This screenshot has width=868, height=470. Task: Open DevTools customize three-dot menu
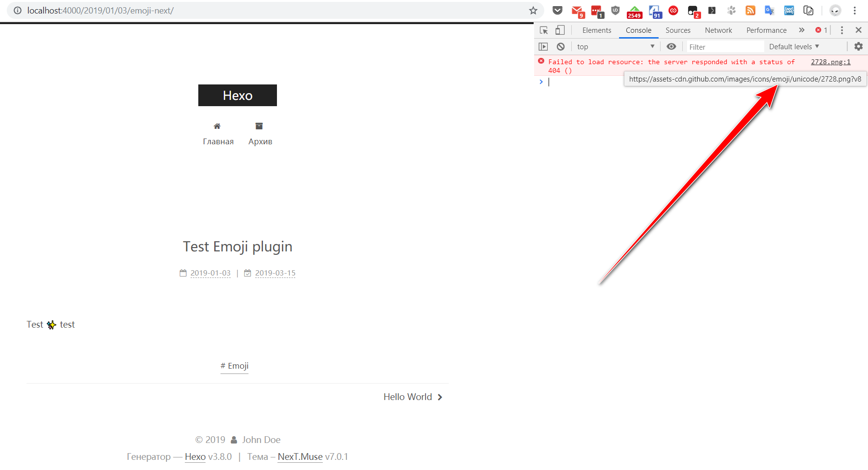(x=842, y=30)
